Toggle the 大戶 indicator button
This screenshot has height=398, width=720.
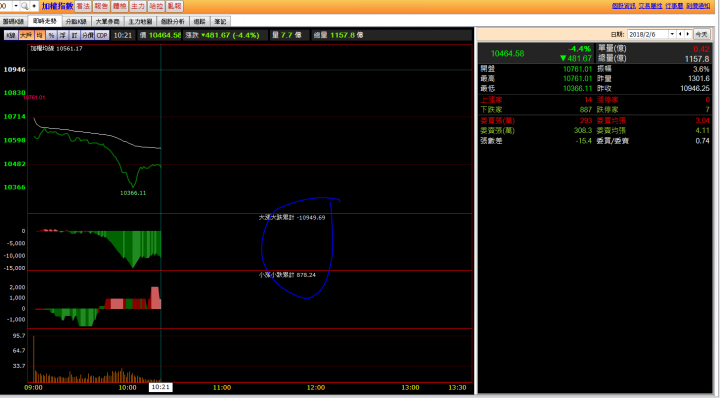click(x=26, y=35)
